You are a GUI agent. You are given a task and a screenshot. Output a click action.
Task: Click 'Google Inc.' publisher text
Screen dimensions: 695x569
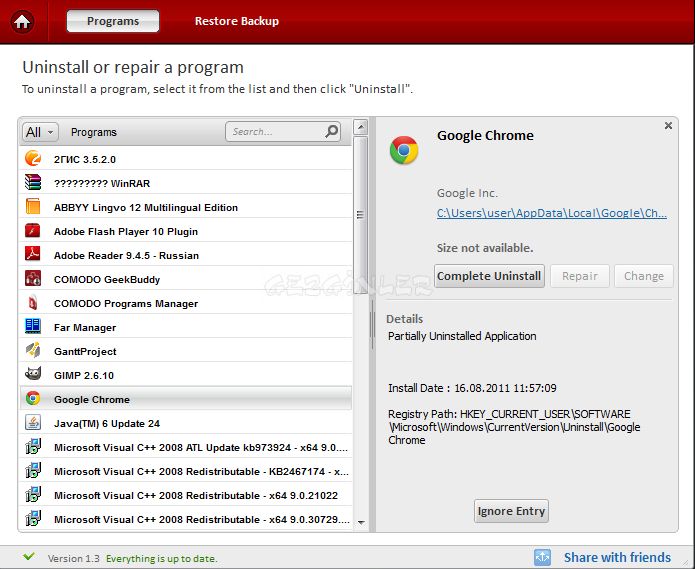coord(467,193)
